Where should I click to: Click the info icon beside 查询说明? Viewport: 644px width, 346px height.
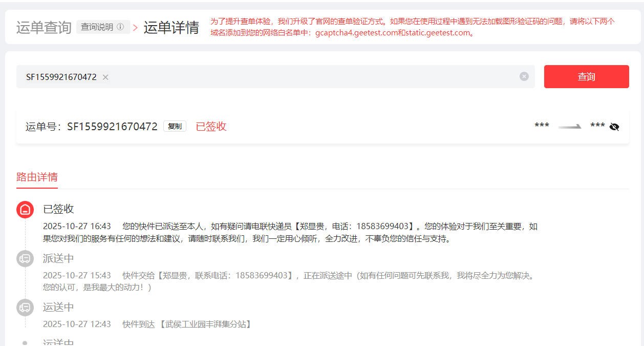pos(120,27)
